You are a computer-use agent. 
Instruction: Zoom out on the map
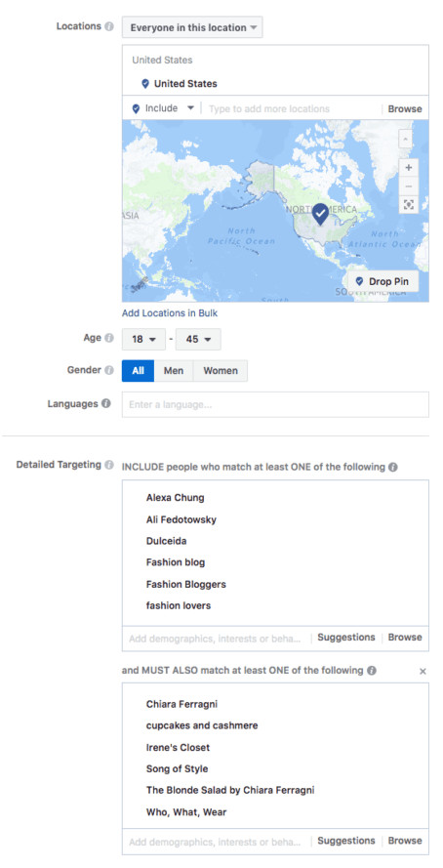click(x=408, y=186)
